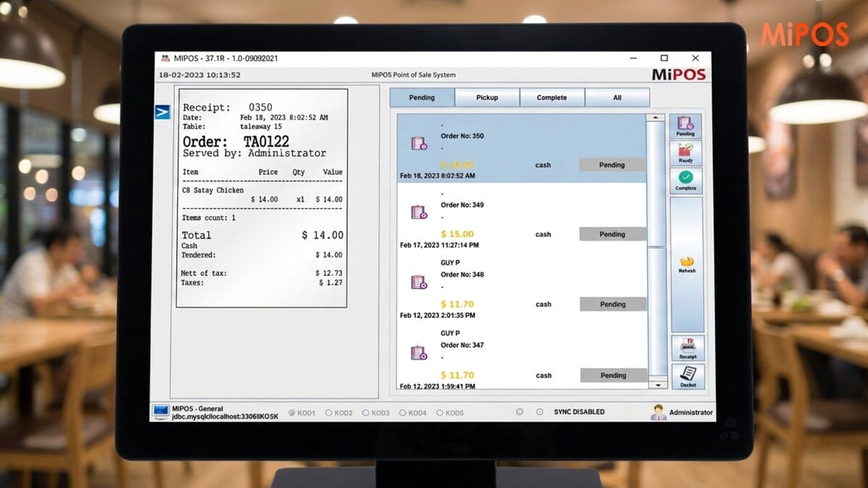Close the MIPOS window
This screenshot has width=868, height=488.
point(695,58)
